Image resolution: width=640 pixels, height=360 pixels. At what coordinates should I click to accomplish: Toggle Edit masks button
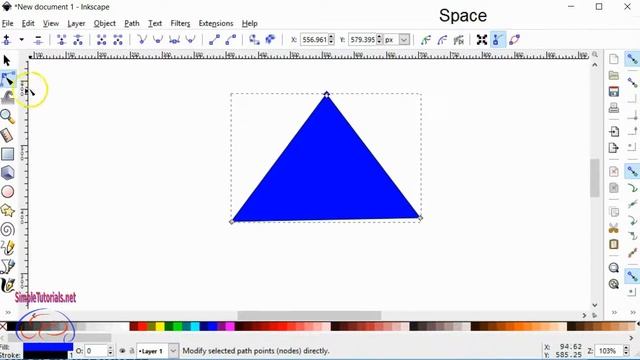(442, 40)
